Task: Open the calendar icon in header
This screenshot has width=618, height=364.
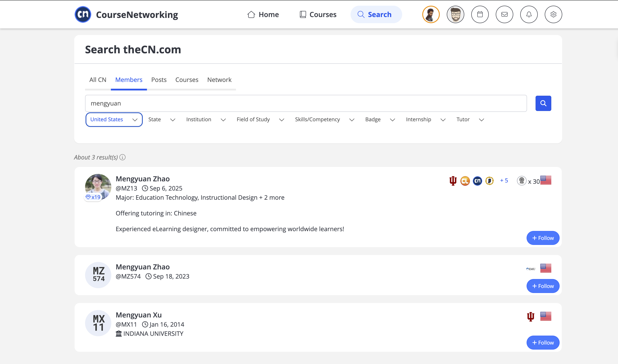Action: click(480, 14)
